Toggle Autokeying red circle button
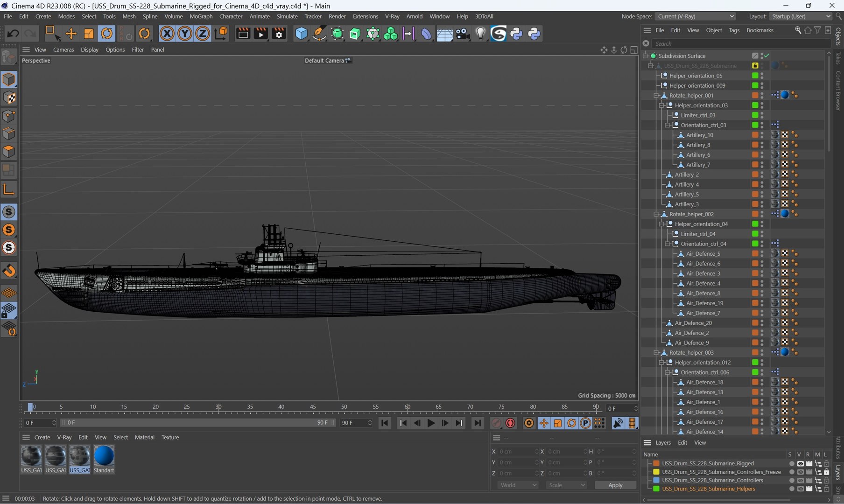844x504 pixels. coord(510,423)
